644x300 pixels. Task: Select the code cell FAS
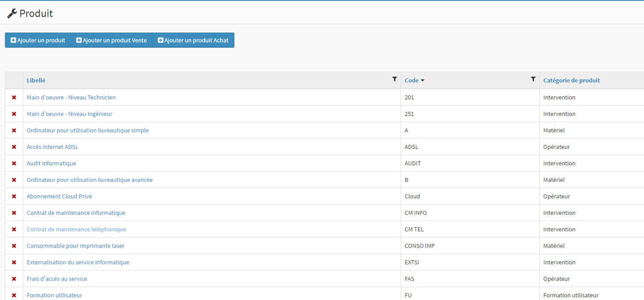[x=470, y=279]
